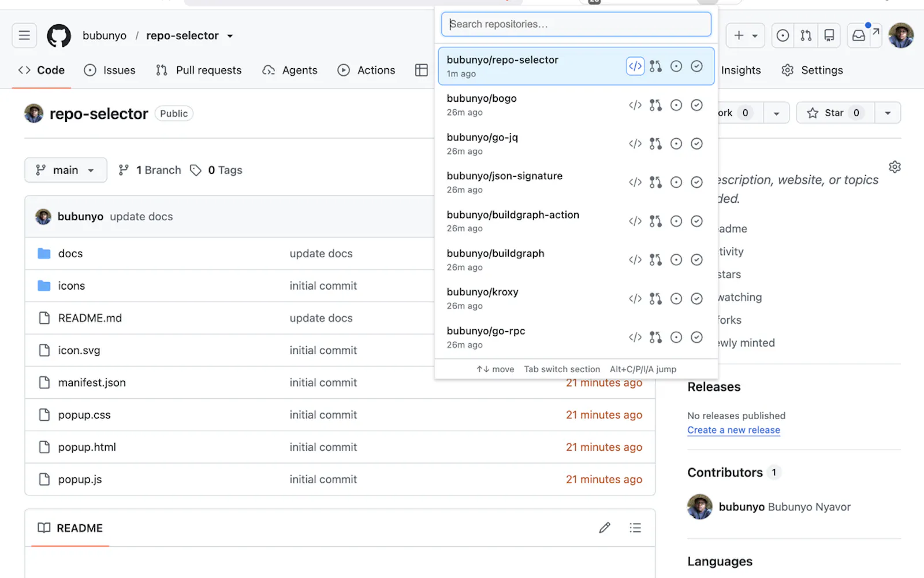Open the Settings tab
Viewport: 924px width, 578px height.
(813, 70)
